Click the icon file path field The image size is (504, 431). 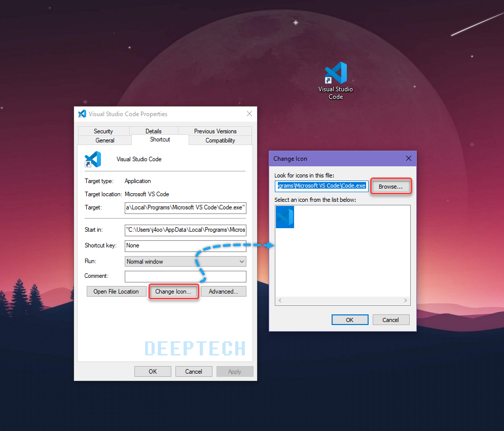click(x=321, y=186)
